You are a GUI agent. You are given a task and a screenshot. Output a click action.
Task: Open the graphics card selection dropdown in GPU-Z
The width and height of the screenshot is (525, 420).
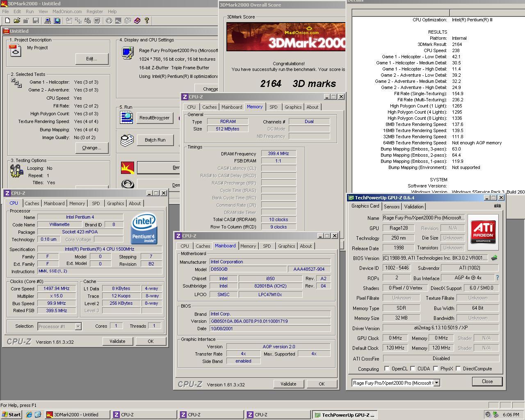[x=436, y=383]
